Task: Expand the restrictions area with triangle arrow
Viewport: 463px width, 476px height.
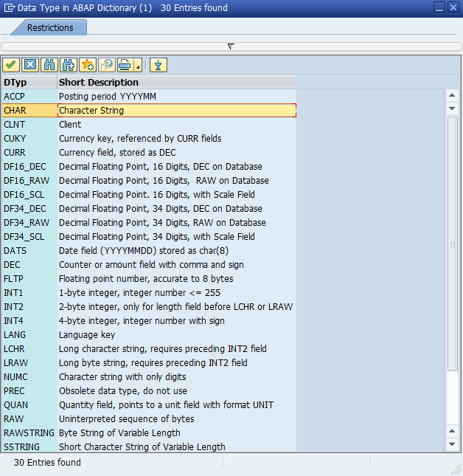Action: click(231, 46)
